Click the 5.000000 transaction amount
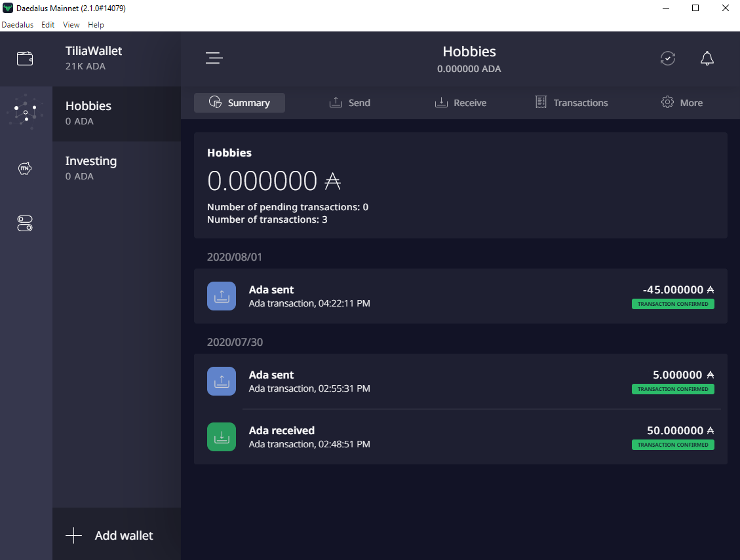 (684, 375)
